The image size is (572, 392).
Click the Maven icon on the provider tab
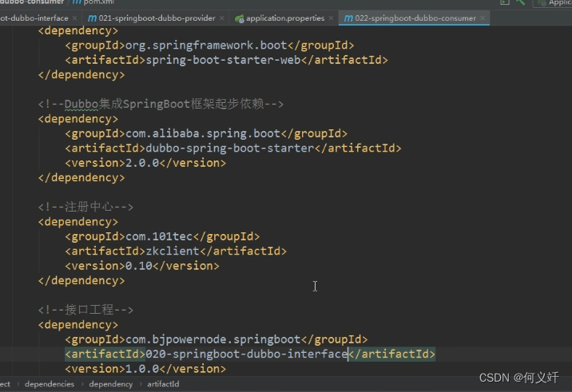click(x=93, y=18)
